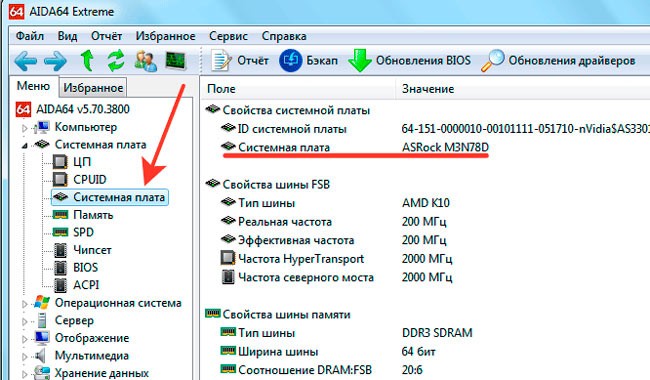Viewport: 650px width, 380px height.
Task: Expand the Хранение данных tree node
Action: tap(24, 374)
